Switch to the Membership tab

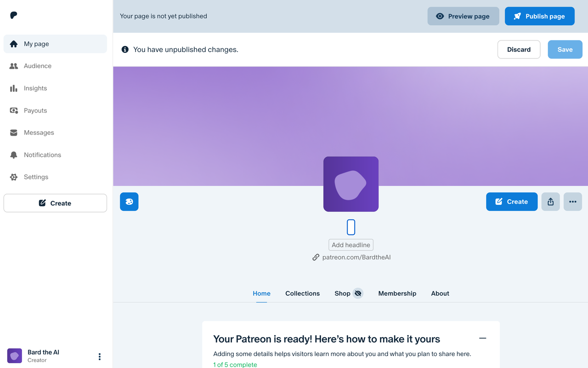point(397,293)
